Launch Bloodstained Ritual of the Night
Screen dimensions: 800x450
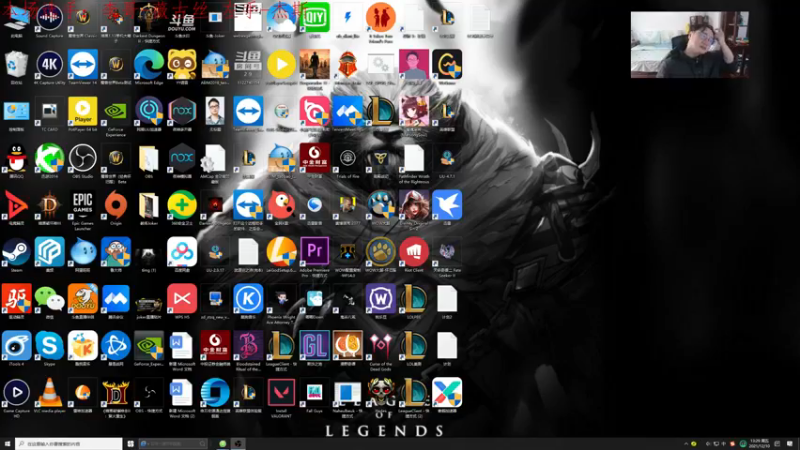coord(248,349)
